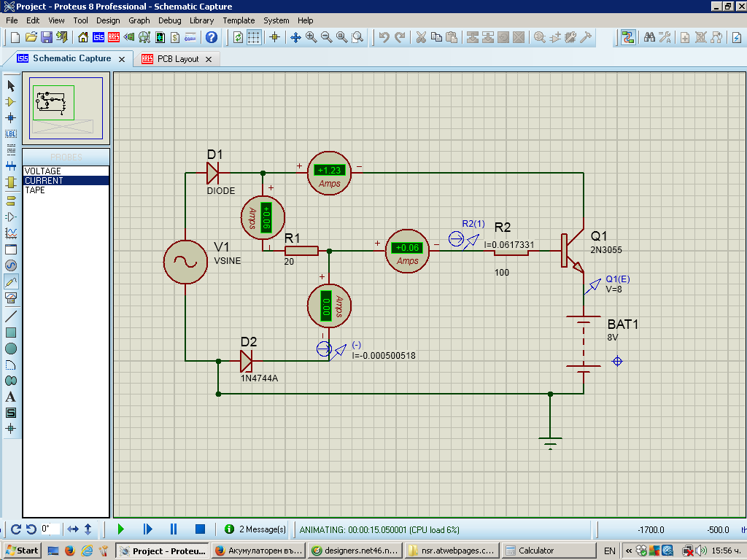
Task: Click the Save project icon
Action: tap(47, 37)
